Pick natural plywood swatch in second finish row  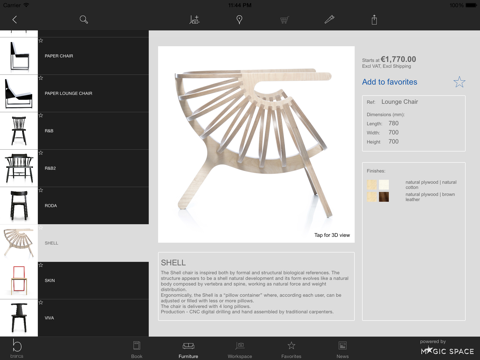[x=372, y=197]
